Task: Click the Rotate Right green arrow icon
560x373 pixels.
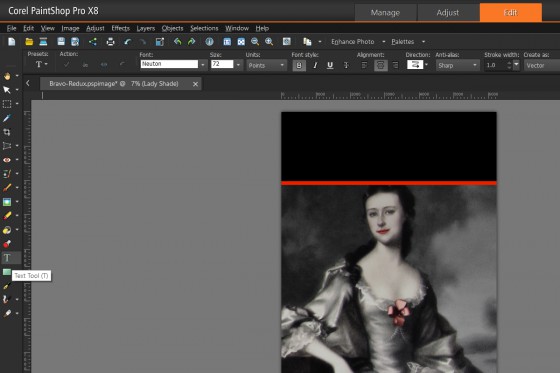Action: [x=192, y=42]
